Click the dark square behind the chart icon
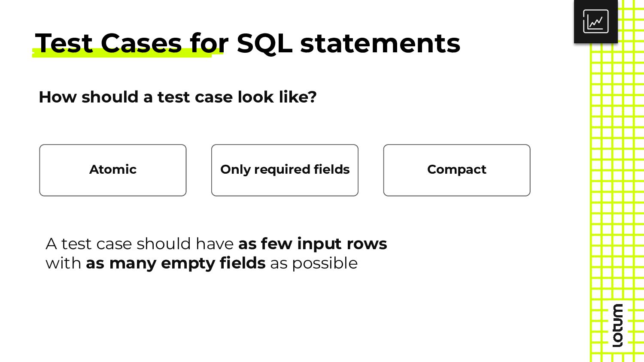Image resolution: width=644 pixels, height=362 pixels. coord(596,21)
